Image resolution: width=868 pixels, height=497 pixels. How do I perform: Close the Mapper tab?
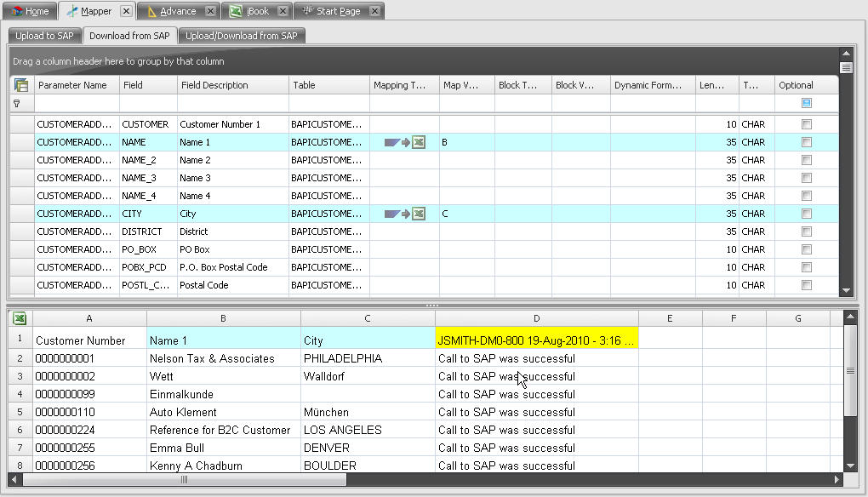pyautogui.click(x=126, y=11)
